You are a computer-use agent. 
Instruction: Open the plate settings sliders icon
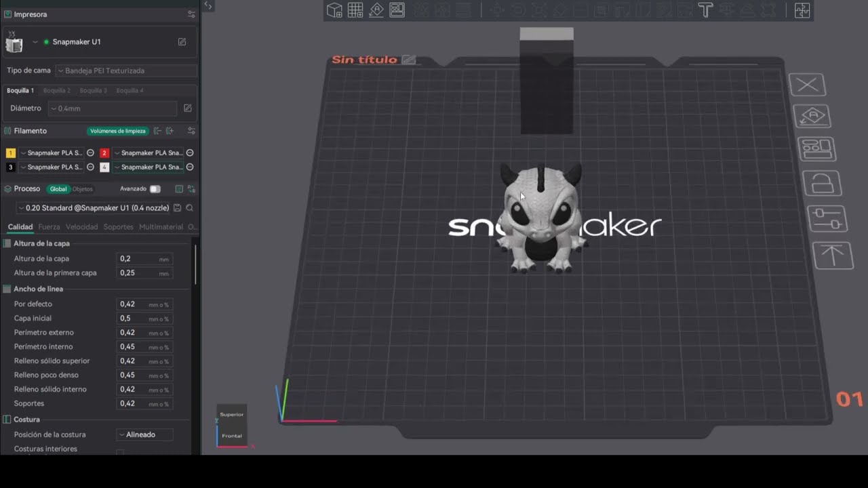click(827, 219)
